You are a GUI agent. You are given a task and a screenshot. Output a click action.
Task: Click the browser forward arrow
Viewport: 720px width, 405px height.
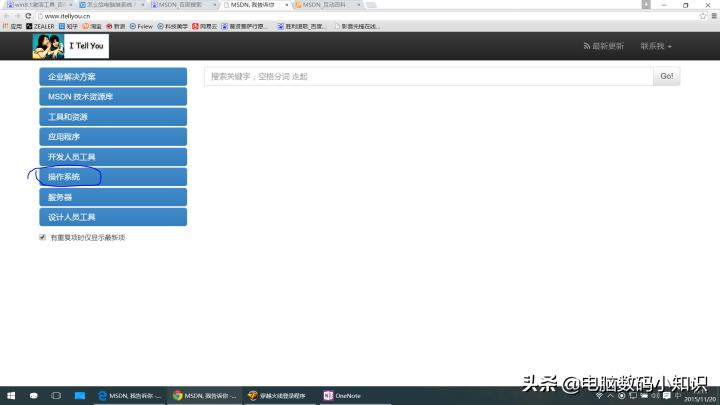coord(17,16)
